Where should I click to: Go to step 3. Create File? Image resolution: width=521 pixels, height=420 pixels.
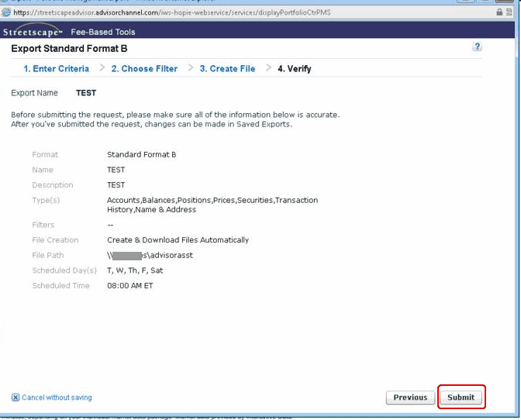coord(227,69)
